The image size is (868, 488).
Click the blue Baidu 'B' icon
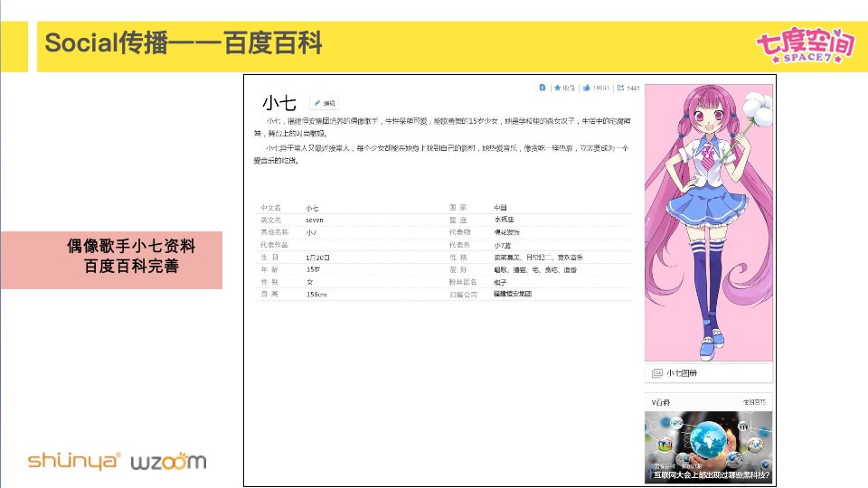coord(542,88)
